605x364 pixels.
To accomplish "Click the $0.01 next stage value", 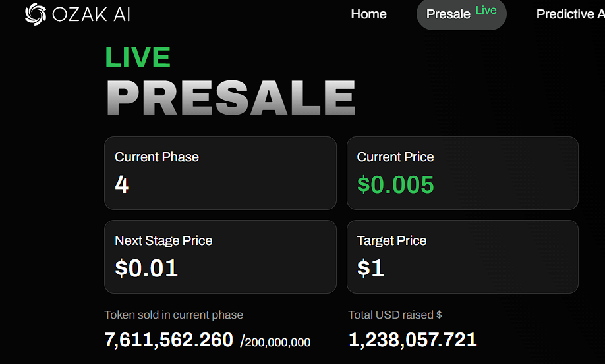I will 146,268.
